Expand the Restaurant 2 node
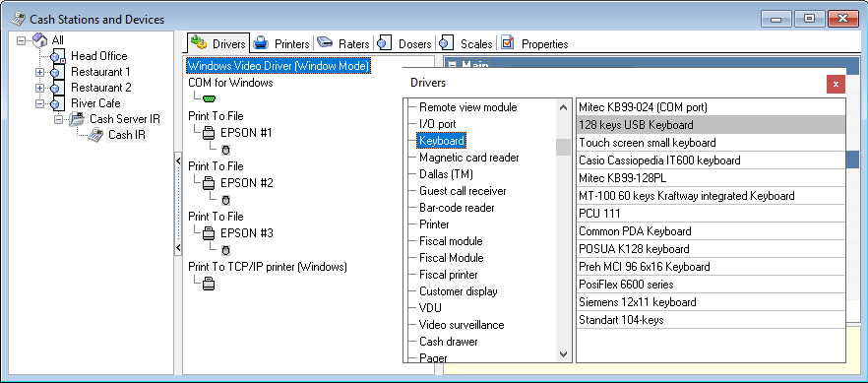This screenshot has height=383, width=868. click(39, 88)
